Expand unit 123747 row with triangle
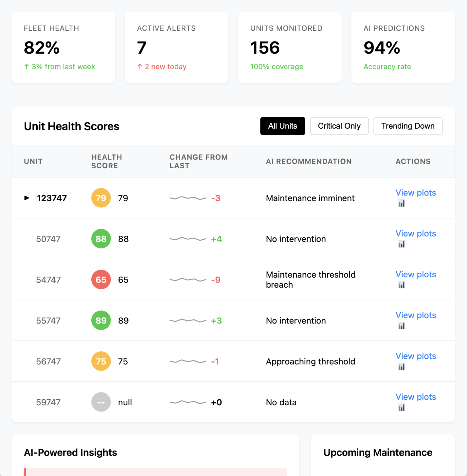The height and width of the screenshot is (476, 467). click(27, 198)
